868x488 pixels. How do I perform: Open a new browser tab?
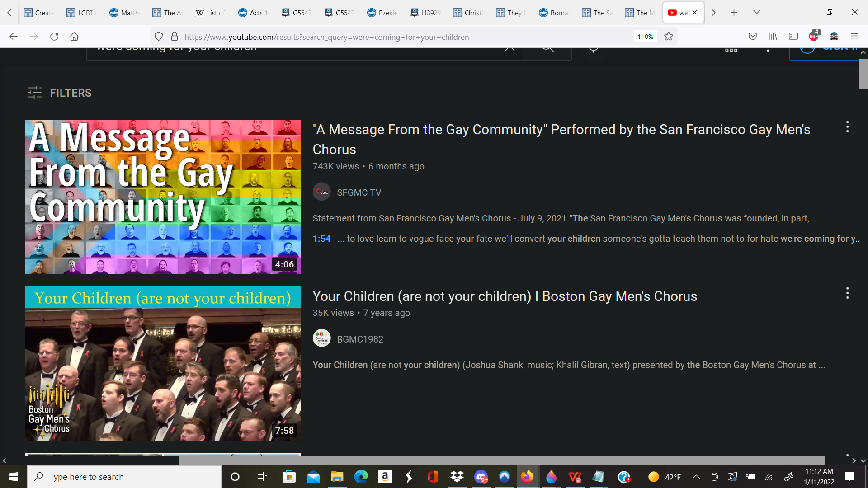pyautogui.click(x=734, y=13)
